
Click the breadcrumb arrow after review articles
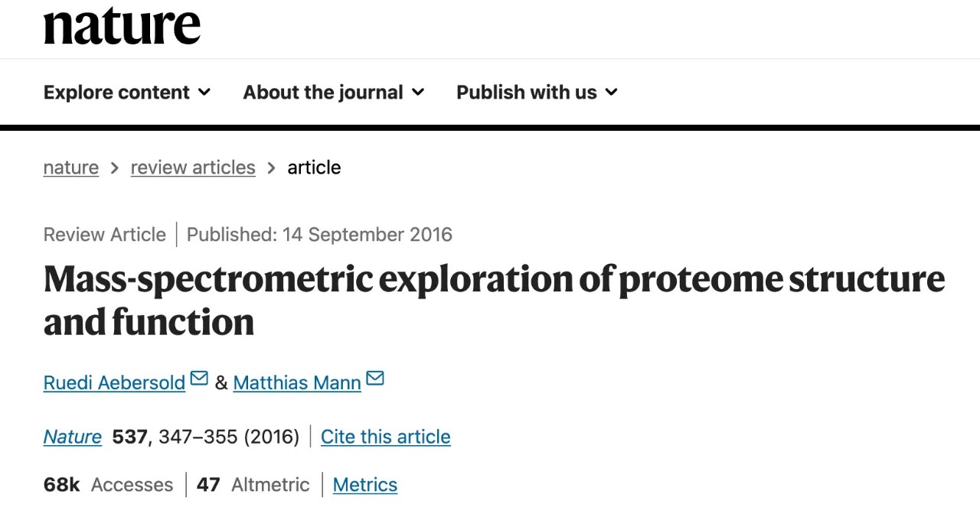(x=271, y=168)
